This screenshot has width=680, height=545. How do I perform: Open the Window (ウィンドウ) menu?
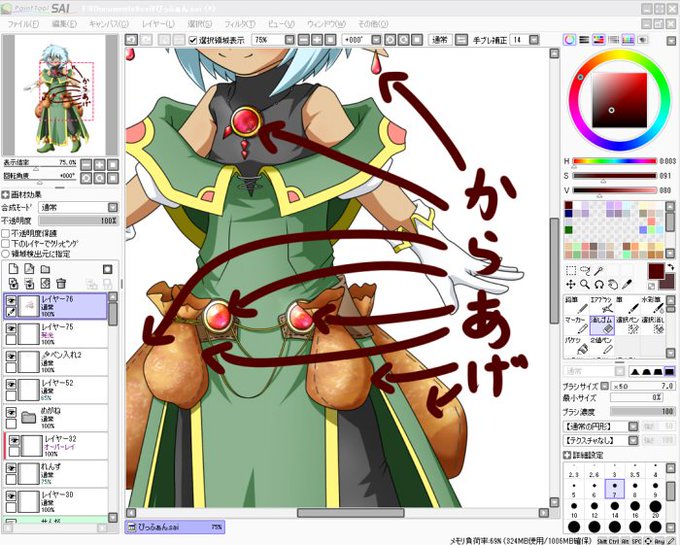tap(327, 24)
